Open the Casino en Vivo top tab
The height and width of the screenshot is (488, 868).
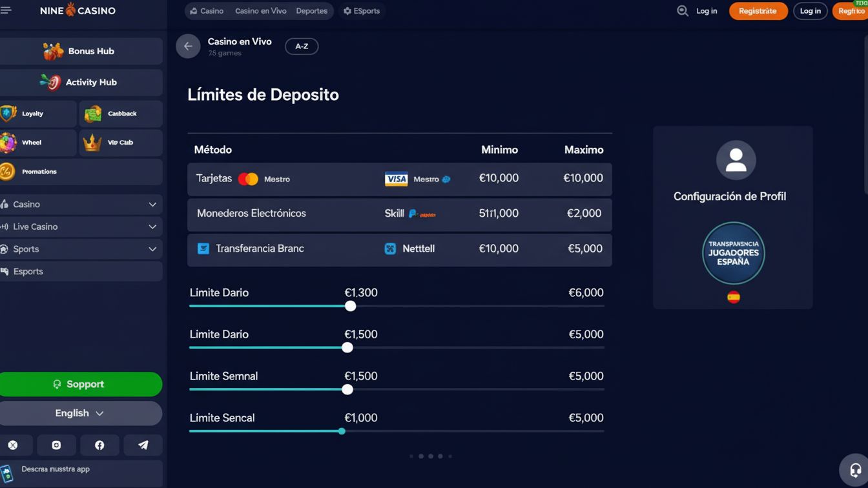click(x=261, y=11)
